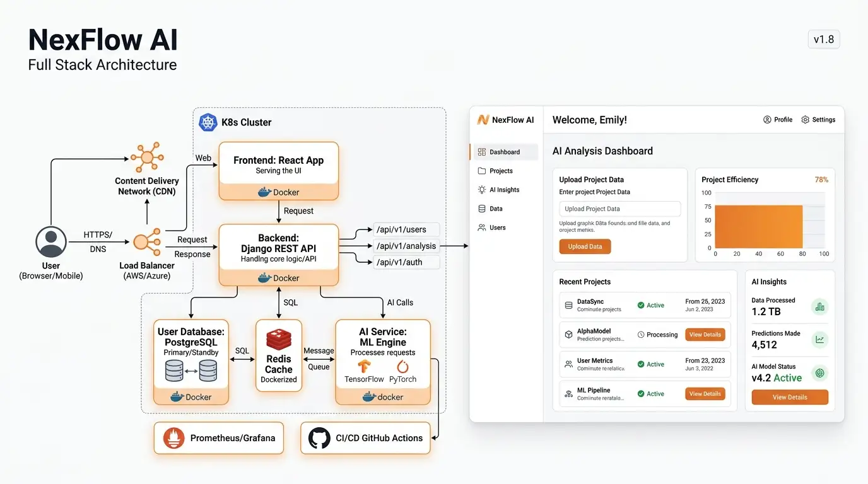
Task: Click the User avatar icon
Action: click(x=51, y=243)
